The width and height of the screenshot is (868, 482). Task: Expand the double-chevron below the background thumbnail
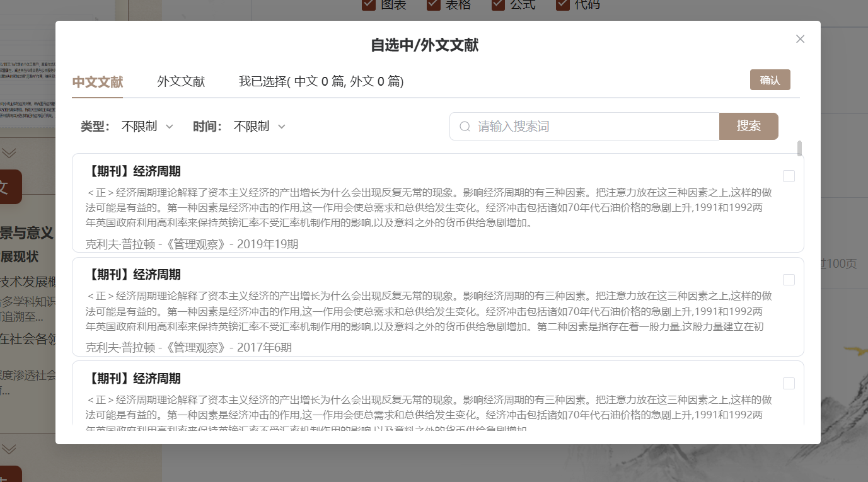(9, 153)
